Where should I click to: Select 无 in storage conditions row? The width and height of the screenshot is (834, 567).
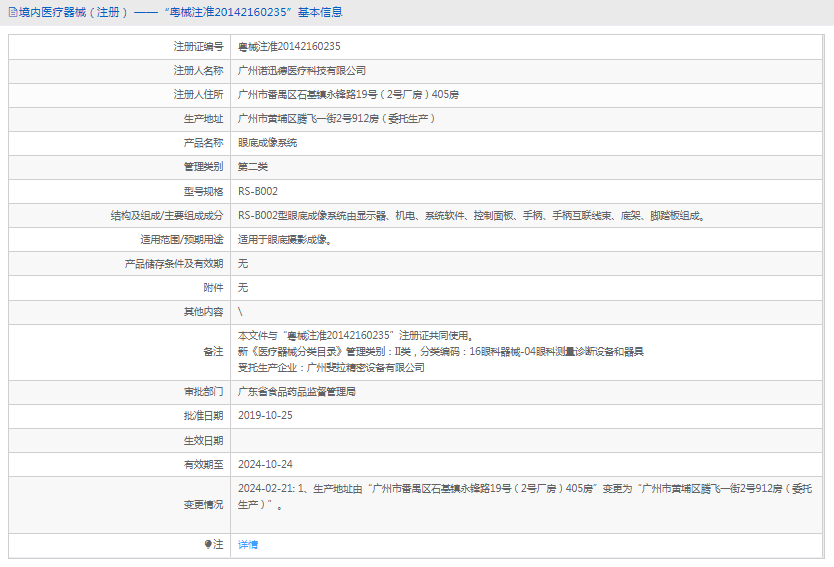tap(243, 264)
